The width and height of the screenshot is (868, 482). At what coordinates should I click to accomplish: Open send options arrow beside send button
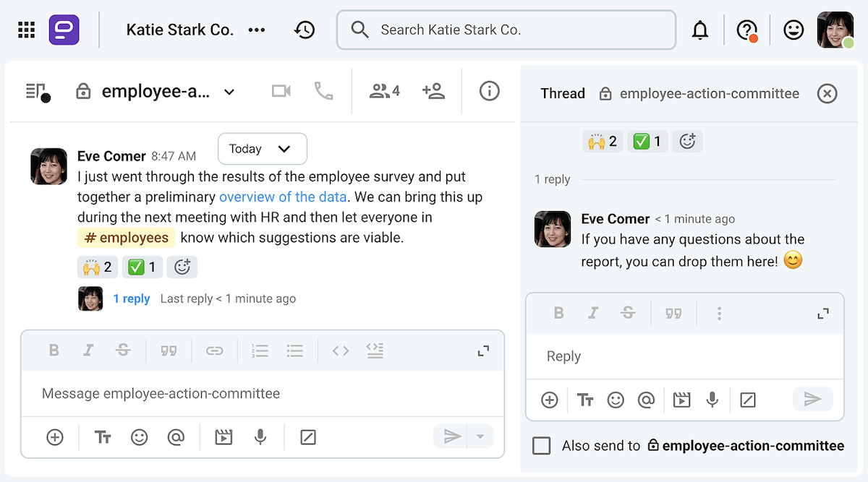coord(480,437)
